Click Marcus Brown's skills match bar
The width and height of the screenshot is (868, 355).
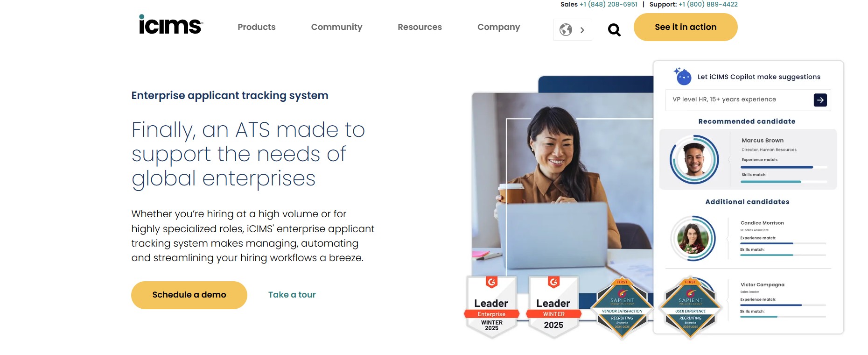tap(784, 182)
